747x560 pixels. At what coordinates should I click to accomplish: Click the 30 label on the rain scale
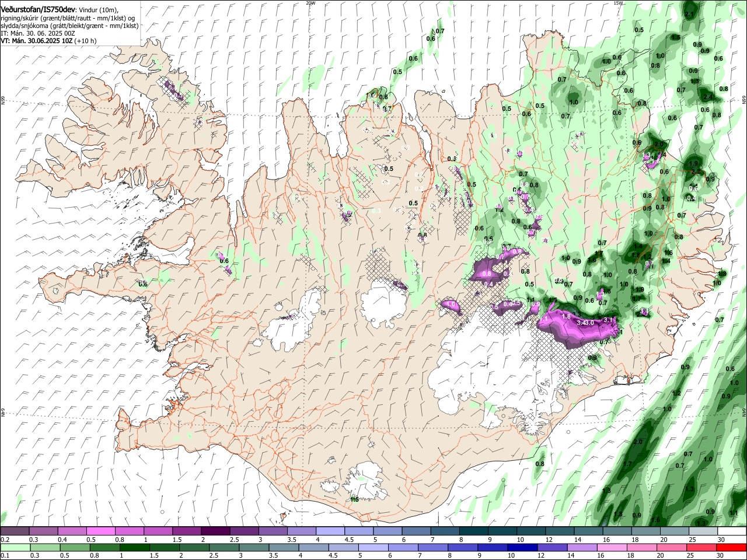tap(720, 556)
